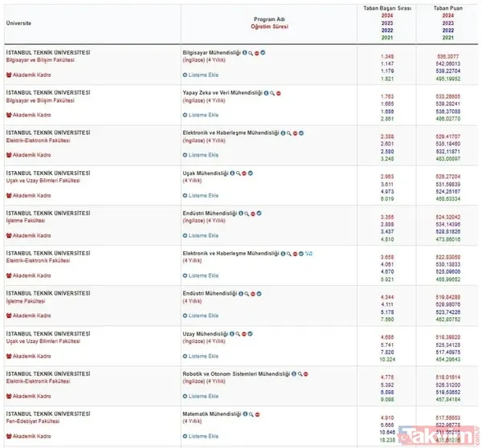482x448 pixels.
Task: Click info icon next to Uzay Mühendisliği
Action: click(231, 333)
